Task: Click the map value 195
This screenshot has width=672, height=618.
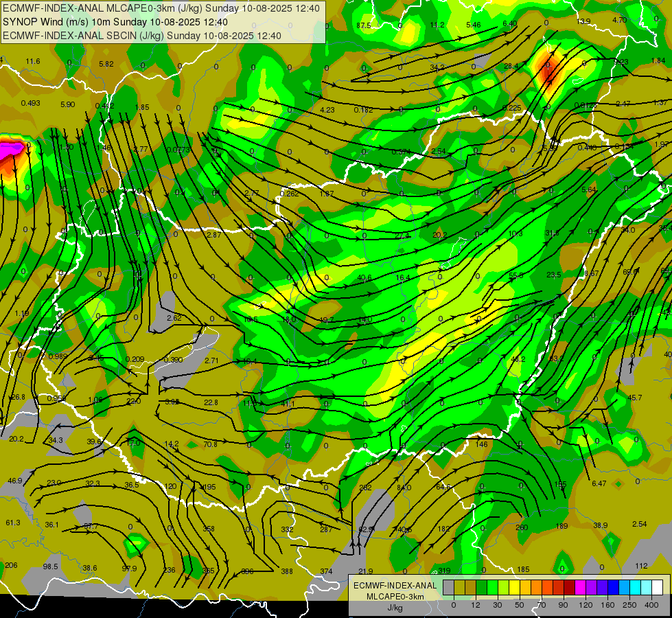Action: pyautogui.click(x=209, y=488)
